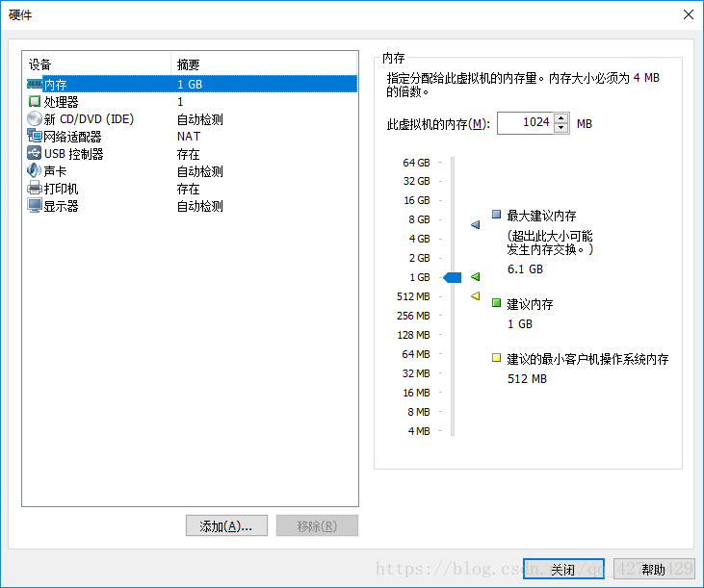Screen dimensions: 704x588
Task: Click the blue legend square for 最大建议内存
Action: tap(496, 215)
